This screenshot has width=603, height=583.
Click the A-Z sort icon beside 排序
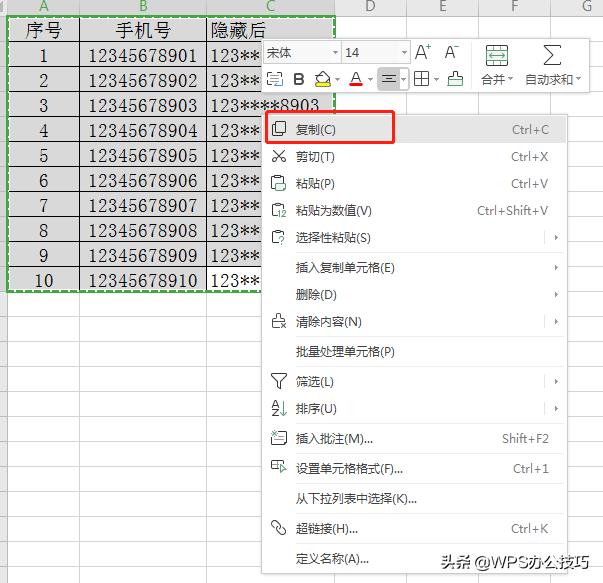[x=279, y=408]
